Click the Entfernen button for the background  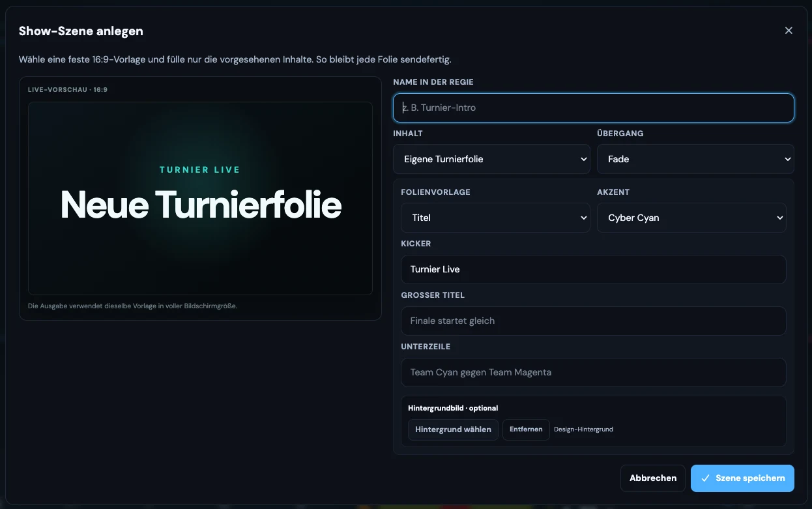pos(526,429)
